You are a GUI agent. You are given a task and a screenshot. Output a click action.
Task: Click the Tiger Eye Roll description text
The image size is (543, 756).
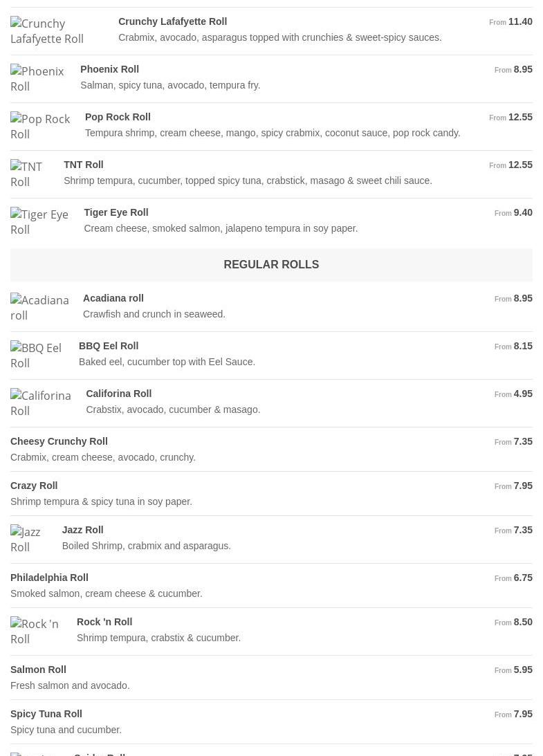[x=221, y=228]
